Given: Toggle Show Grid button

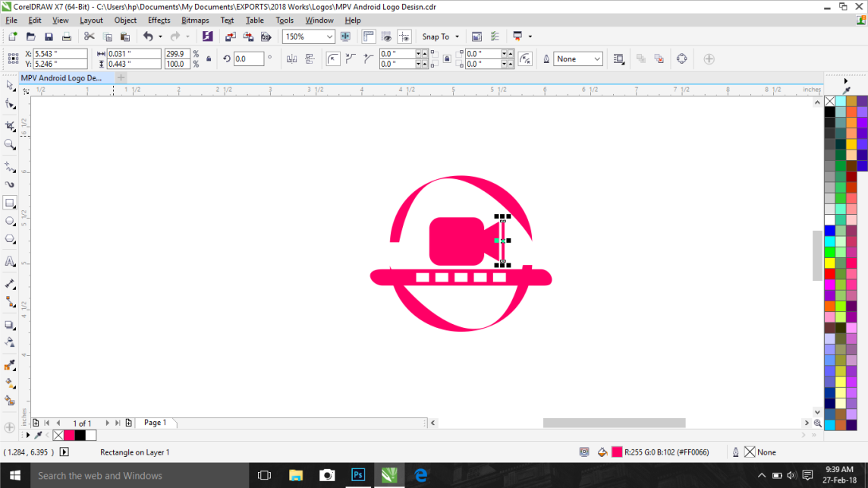Looking at the screenshot, I should point(386,36).
